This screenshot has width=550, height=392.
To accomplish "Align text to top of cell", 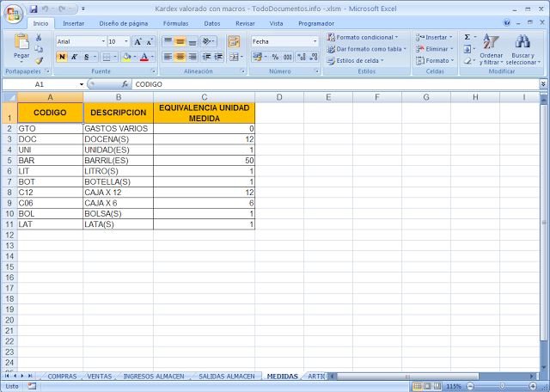I will point(168,42).
